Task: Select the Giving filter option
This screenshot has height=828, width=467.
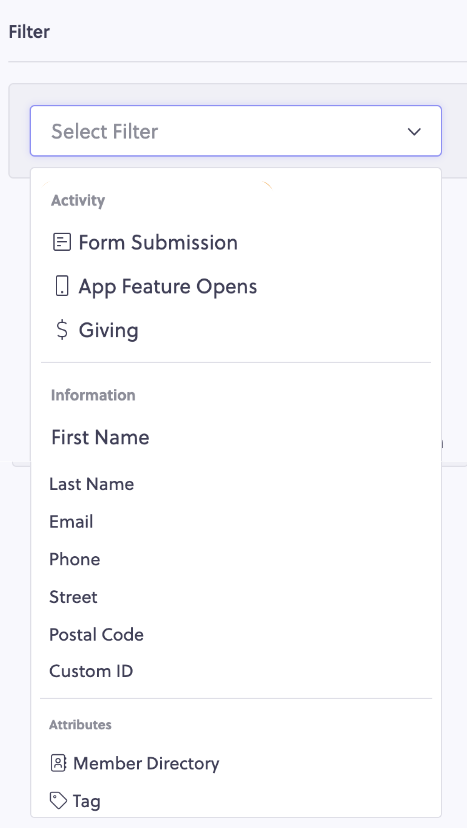Action: [236, 330]
